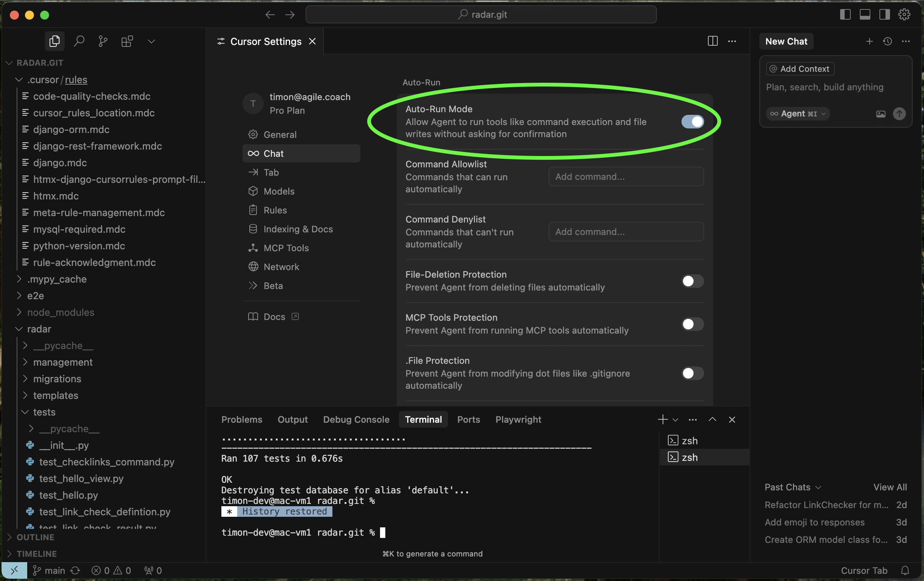This screenshot has width=924, height=581.
Task: Click the split editor icon
Action: point(712,41)
